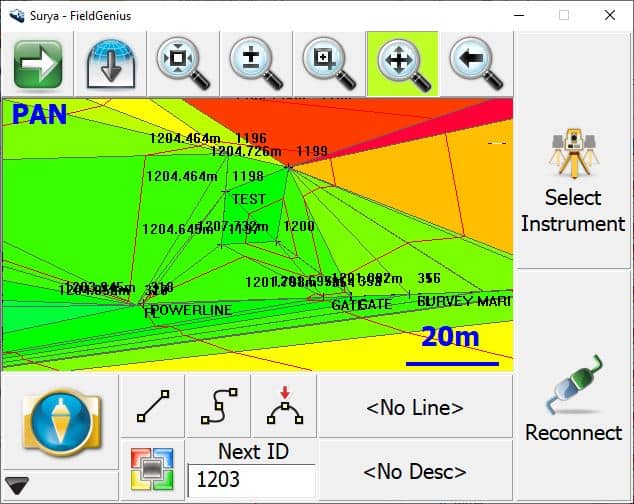Expand the small black triangle arrow
This screenshot has width=634, height=504.
click(17, 486)
